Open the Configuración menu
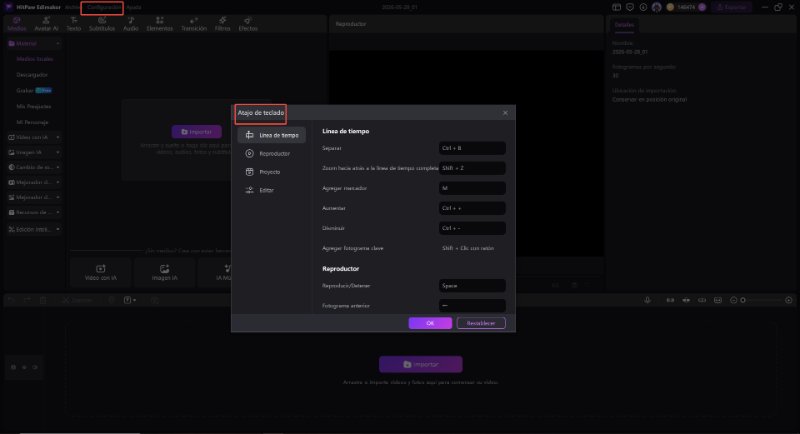The width and height of the screenshot is (800, 434). tap(102, 8)
